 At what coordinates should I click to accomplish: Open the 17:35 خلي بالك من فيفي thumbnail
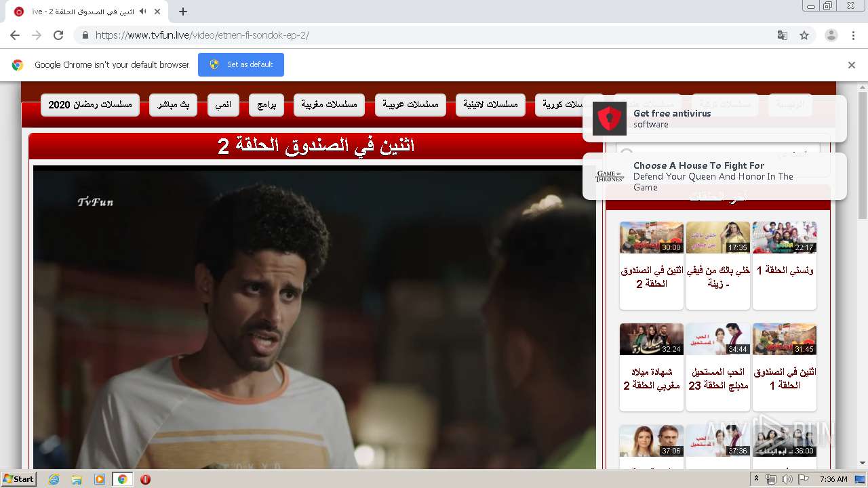pyautogui.click(x=718, y=237)
